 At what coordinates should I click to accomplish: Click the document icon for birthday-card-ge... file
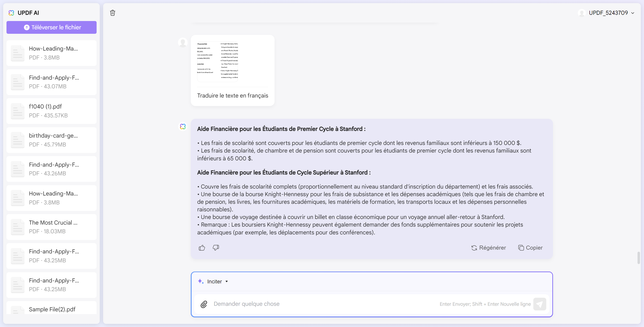point(17,140)
